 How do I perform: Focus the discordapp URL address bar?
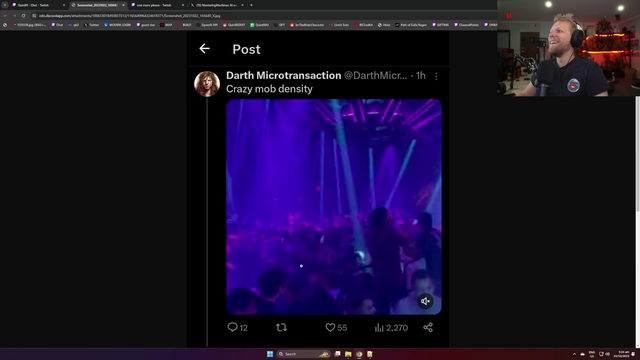pos(261,16)
